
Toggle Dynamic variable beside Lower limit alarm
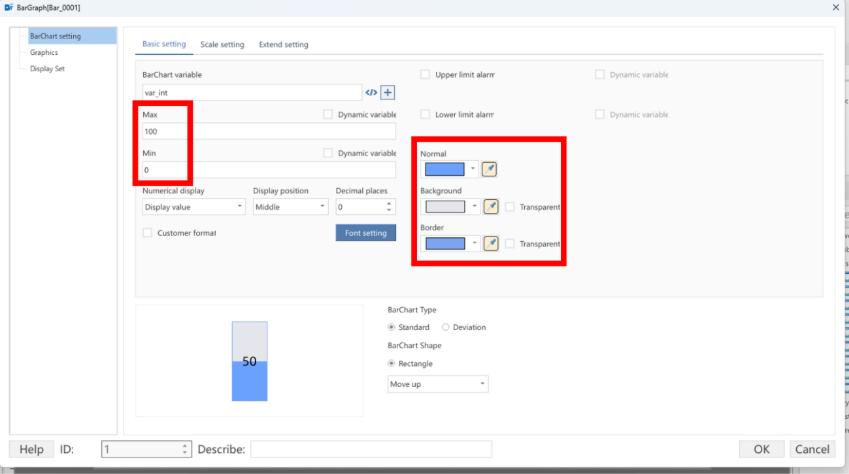(x=599, y=114)
